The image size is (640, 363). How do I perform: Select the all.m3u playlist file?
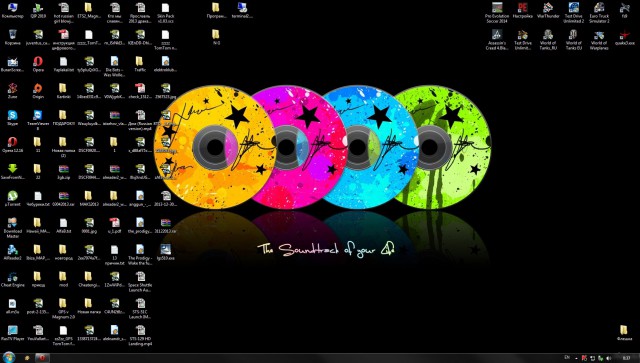(x=12, y=307)
